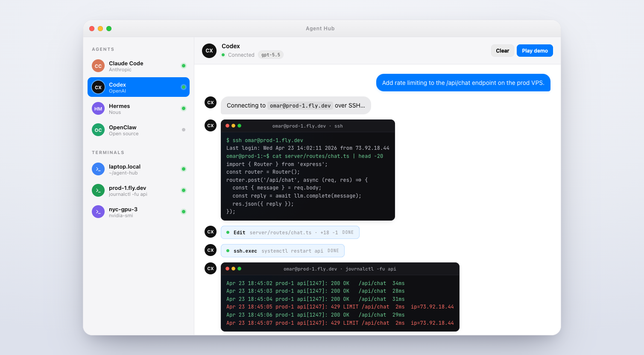Click the CX avatar beside the SSH message
This screenshot has height=355, width=644.
(x=210, y=102)
